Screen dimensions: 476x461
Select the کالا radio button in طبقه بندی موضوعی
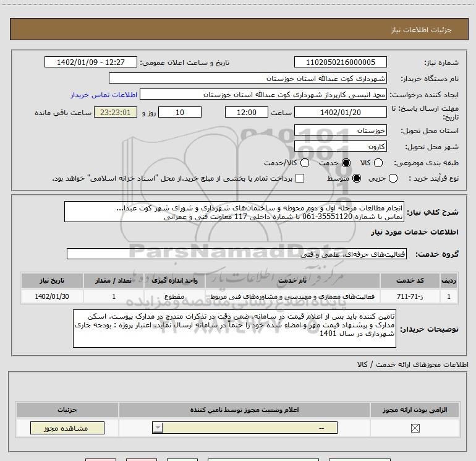pyautogui.click(x=378, y=163)
